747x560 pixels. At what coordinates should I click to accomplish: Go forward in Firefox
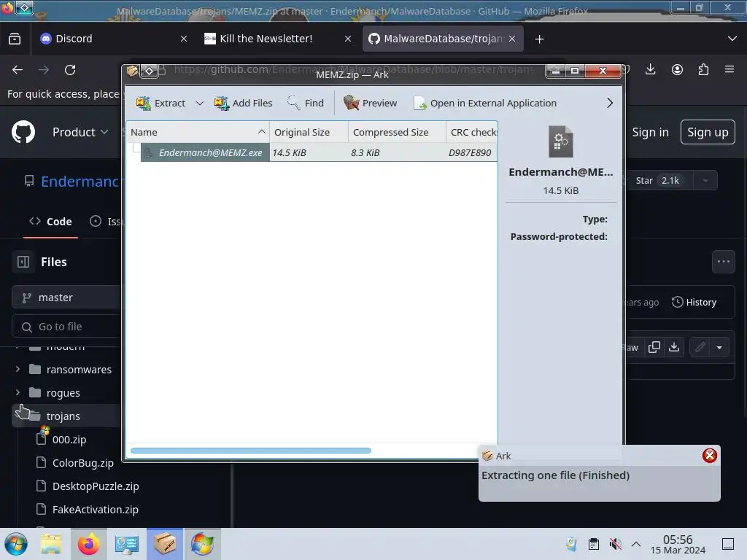tap(44, 70)
